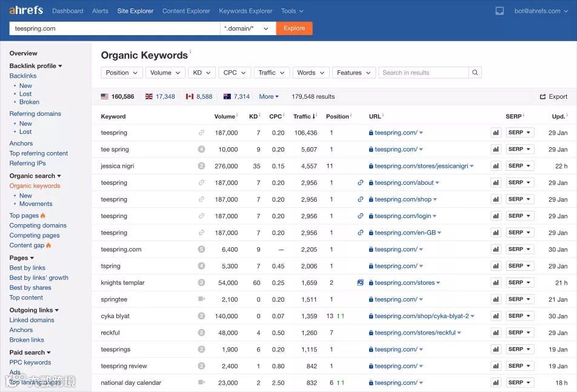Click video icon next to 'springtee' keyword
577x392 pixels.
click(x=201, y=299)
